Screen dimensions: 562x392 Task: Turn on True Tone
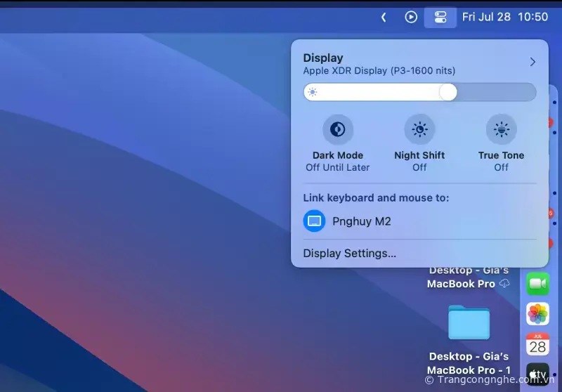501,129
